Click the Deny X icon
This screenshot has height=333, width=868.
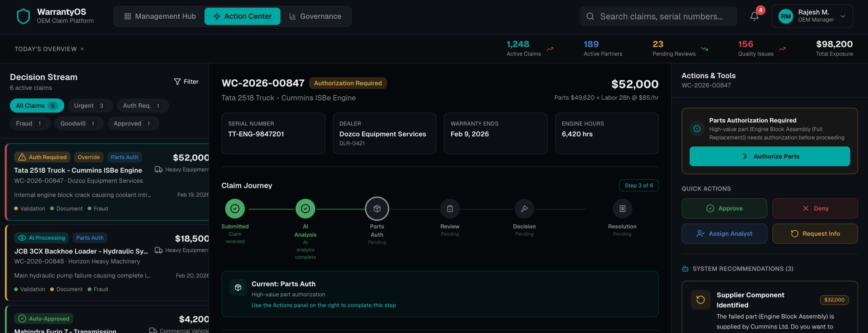point(806,208)
